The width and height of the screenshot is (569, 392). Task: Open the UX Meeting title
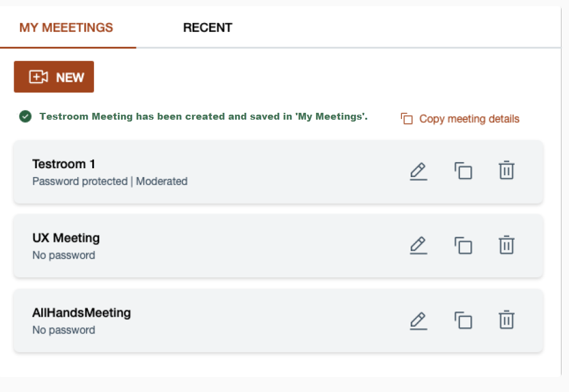point(66,238)
